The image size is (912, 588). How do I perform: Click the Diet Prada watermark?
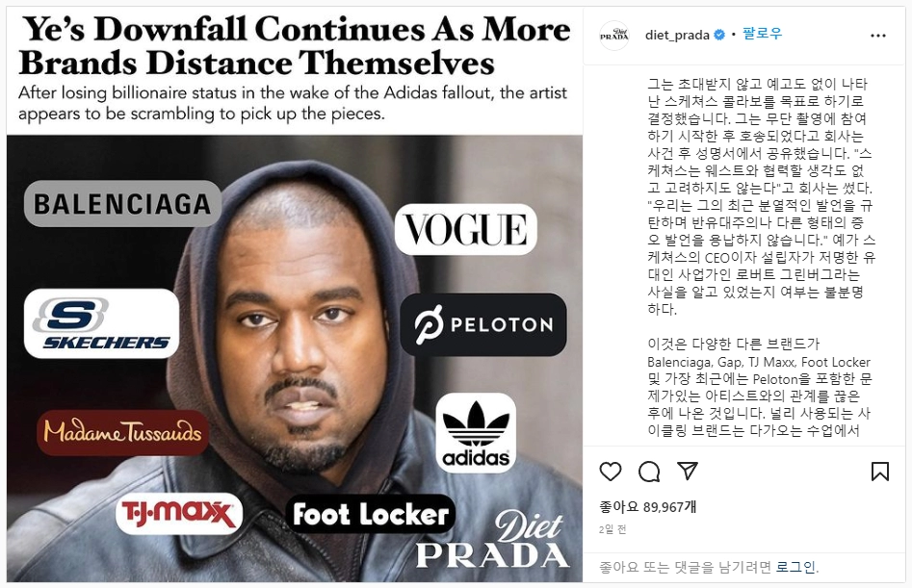click(492, 540)
